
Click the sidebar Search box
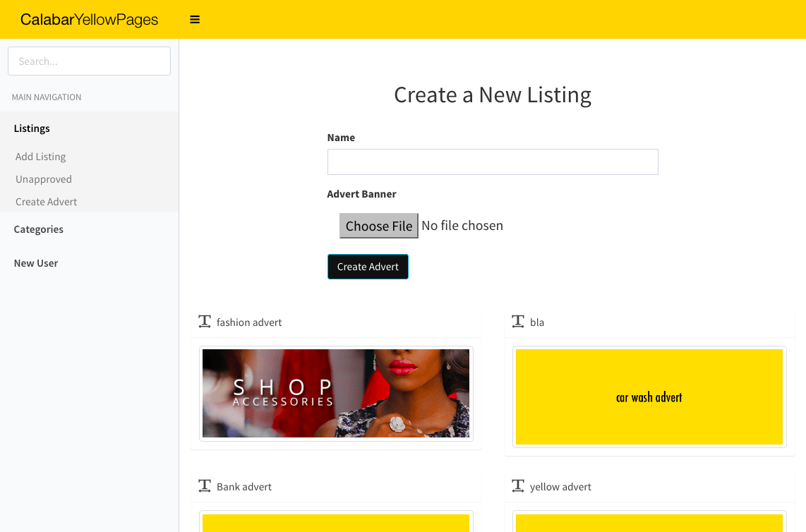(89, 61)
